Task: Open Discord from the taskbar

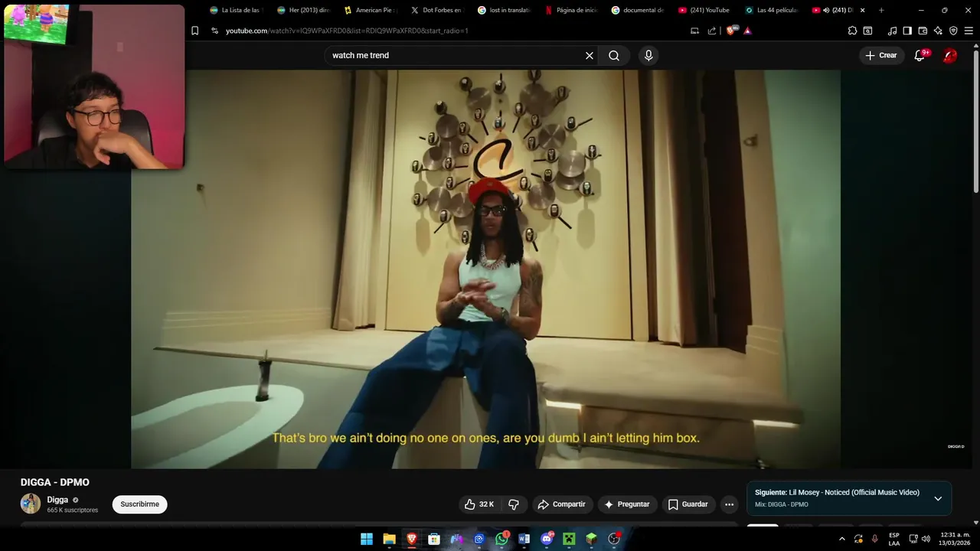Action: pyautogui.click(x=547, y=539)
